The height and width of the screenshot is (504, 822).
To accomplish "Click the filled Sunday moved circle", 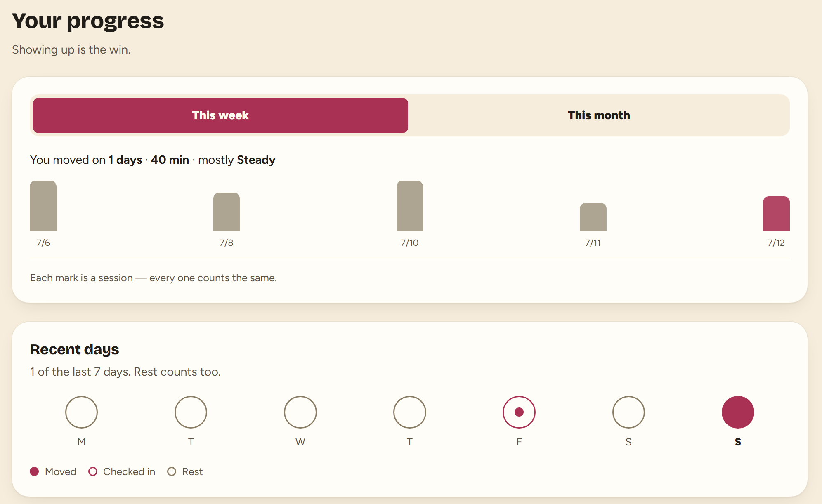I will point(738,412).
